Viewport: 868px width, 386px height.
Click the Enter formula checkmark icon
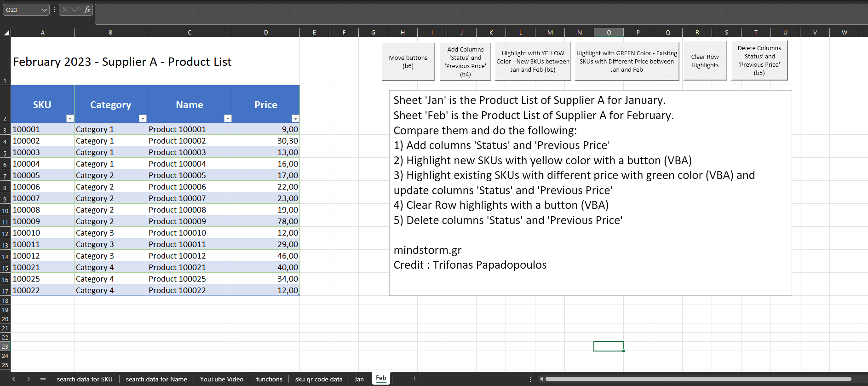point(75,10)
